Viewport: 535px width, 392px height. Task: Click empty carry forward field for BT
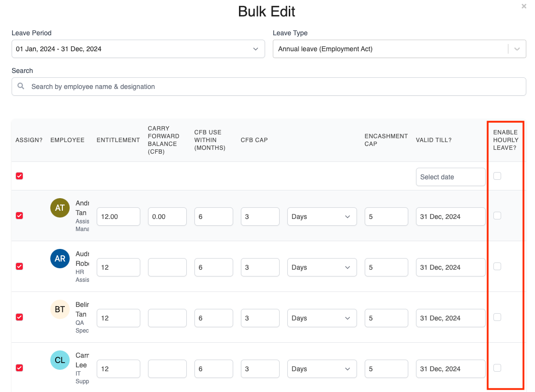coord(167,318)
